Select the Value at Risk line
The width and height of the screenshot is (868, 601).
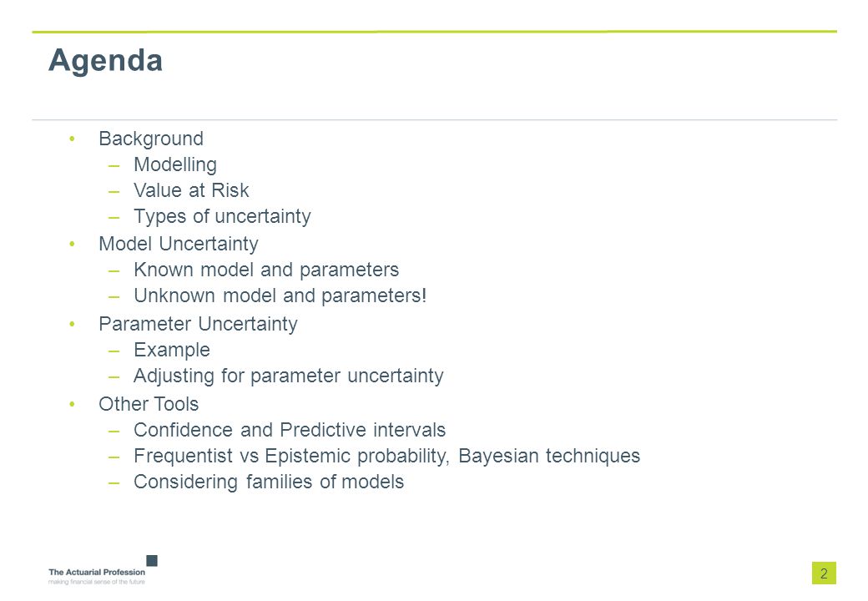191,190
